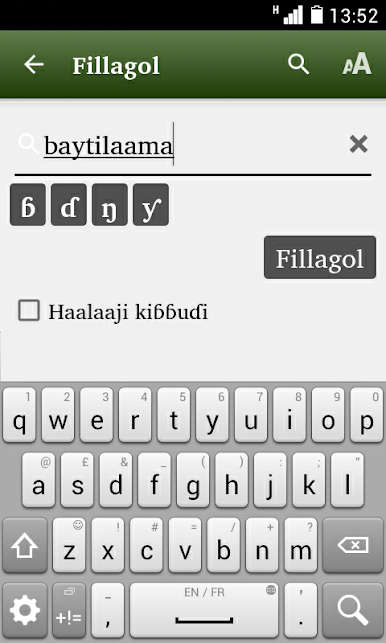This screenshot has width=386, height=643.
Task: Tap the dark Fillagol search button
Action: coord(320,258)
